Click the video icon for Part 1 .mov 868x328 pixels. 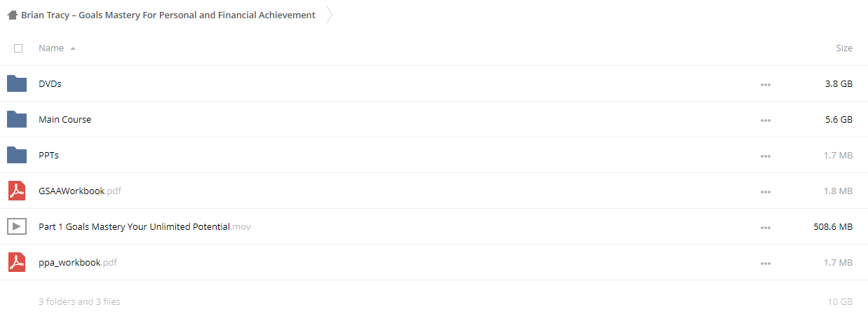pyautogui.click(x=17, y=226)
